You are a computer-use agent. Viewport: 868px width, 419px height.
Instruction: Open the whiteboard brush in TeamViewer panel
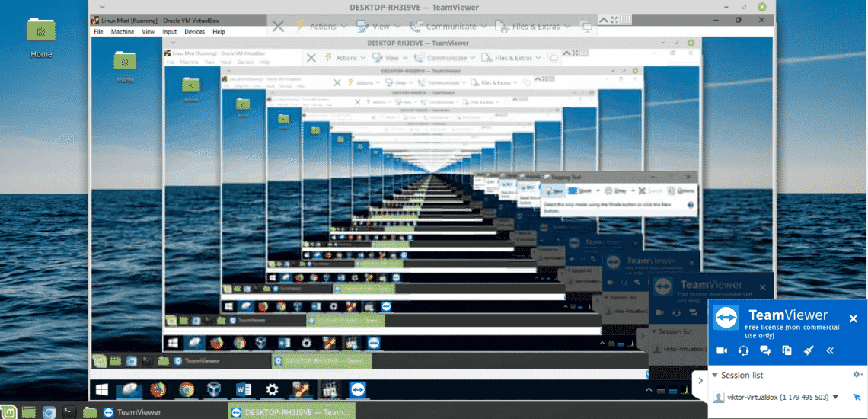808,350
